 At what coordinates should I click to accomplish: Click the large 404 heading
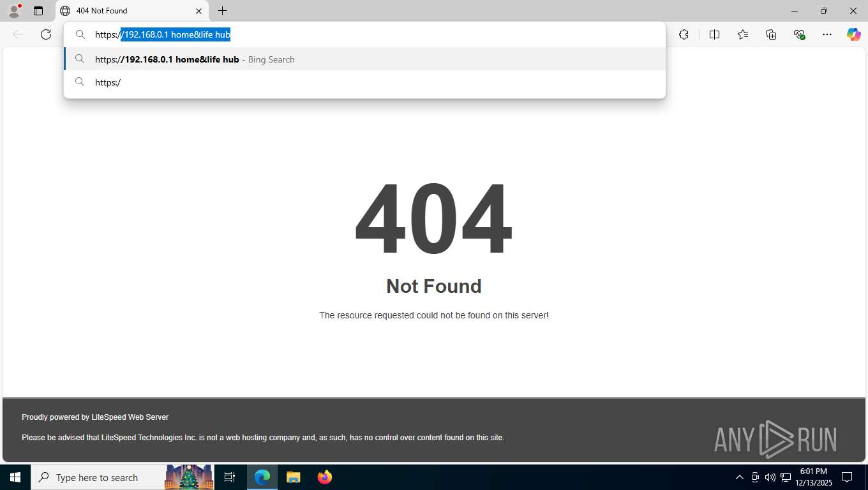click(434, 219)
